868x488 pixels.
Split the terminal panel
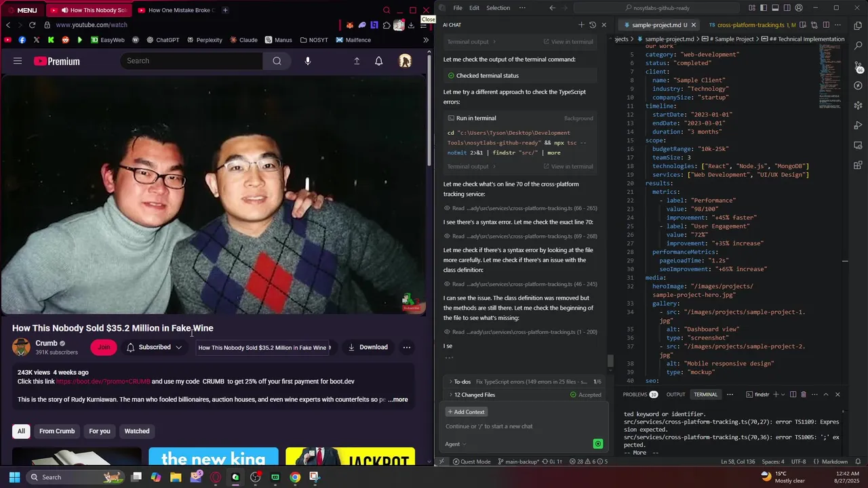pyautogui.click(x=793, y=394)
